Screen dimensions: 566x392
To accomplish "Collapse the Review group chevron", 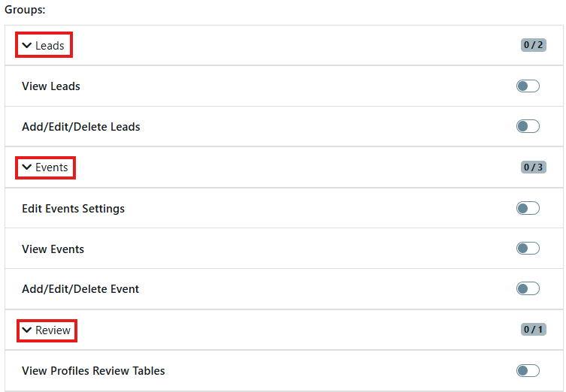I will 27,330.
